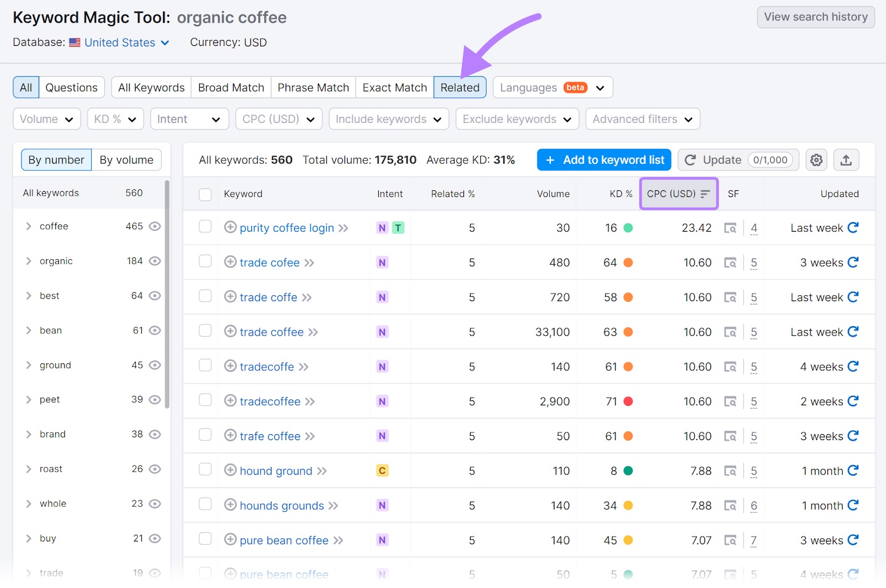Toggle visibility for the organic keyword group

coord(155,261)
